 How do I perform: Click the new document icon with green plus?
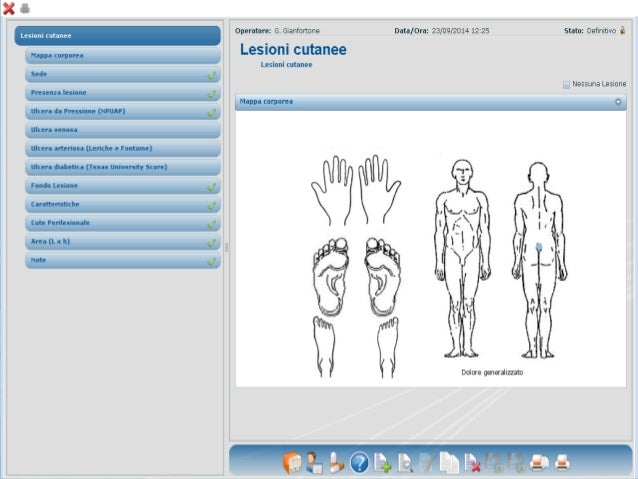[x=382, y=461]
